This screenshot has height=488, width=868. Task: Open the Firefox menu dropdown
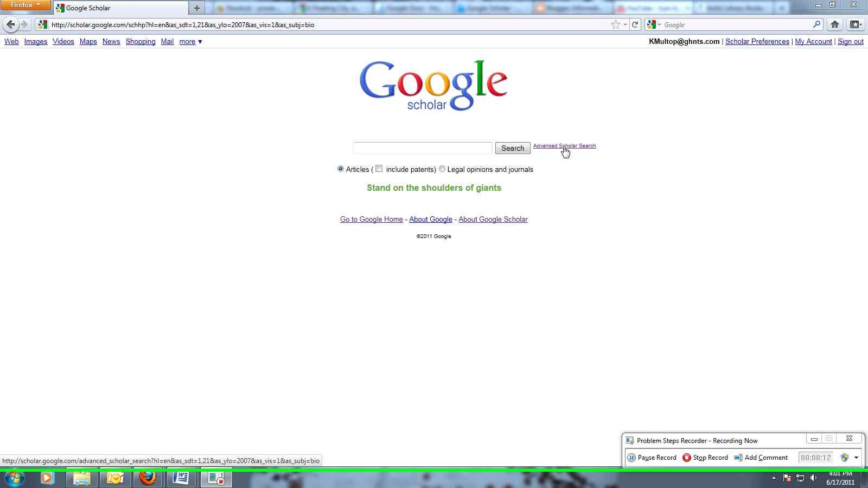[x=25, y=5]
